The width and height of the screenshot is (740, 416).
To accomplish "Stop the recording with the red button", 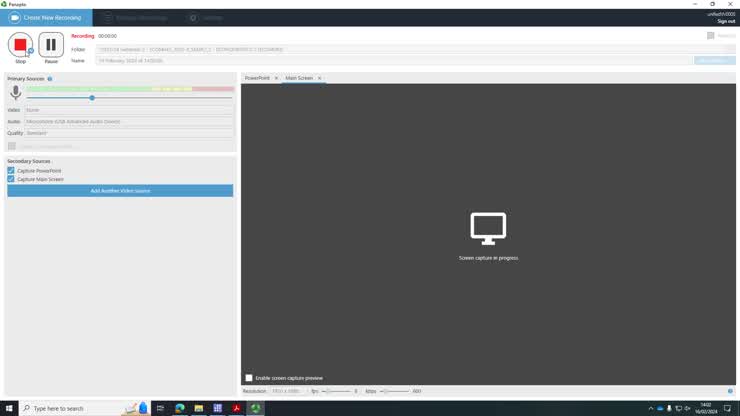I will [20, 45].
